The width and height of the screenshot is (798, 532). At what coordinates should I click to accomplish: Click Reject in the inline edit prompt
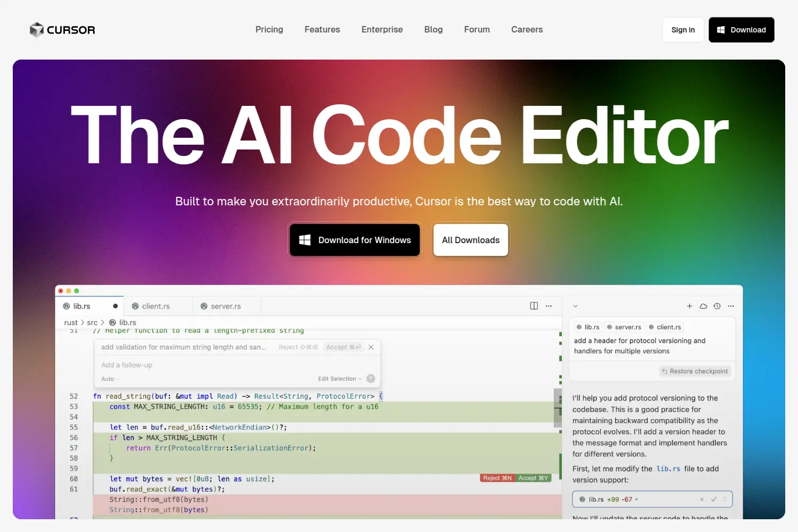(x=298, y=347)
